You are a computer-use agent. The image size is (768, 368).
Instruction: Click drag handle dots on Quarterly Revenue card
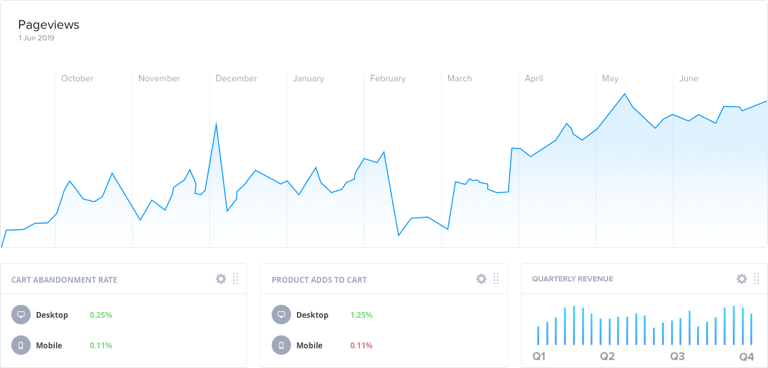coord(757,279)
